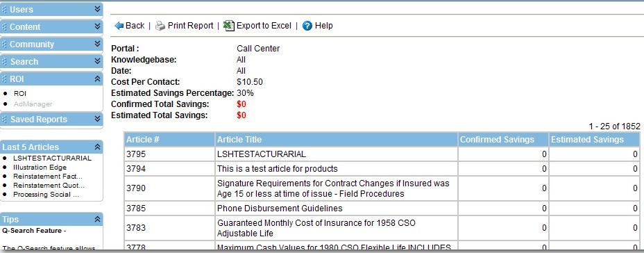Open the ROI link in sidebar
This screenshot has width=644, height=253.
click(x=19, y=94)
